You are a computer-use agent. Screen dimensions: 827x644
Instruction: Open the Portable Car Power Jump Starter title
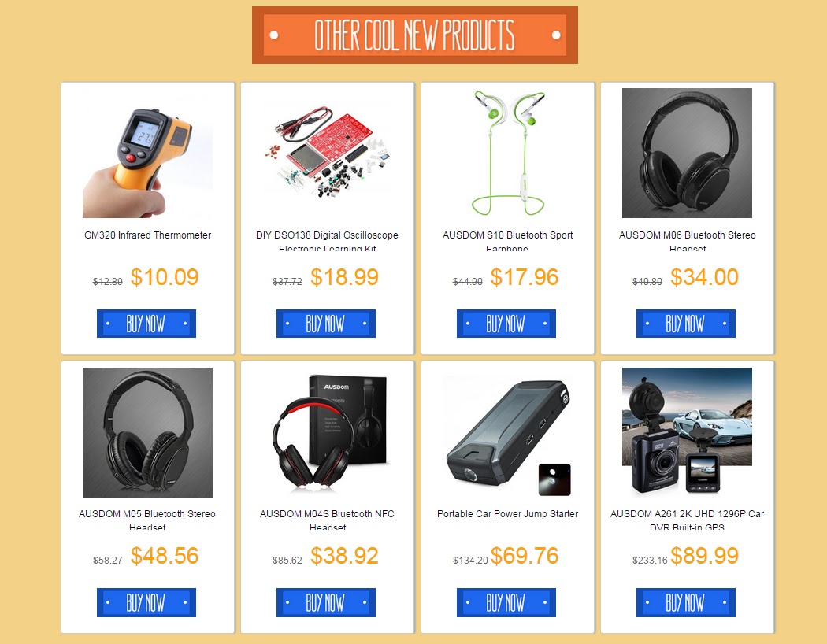[507, 514]
